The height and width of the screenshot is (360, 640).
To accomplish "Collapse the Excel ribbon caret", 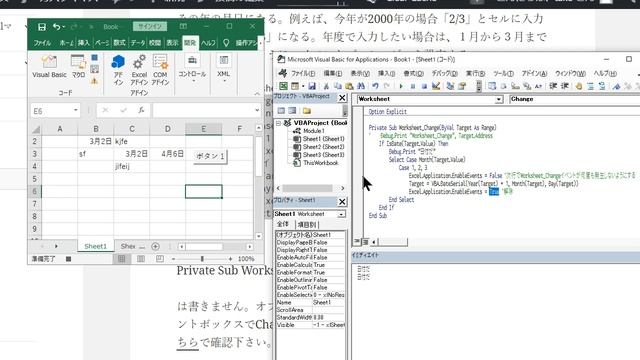I will point(257,93).
